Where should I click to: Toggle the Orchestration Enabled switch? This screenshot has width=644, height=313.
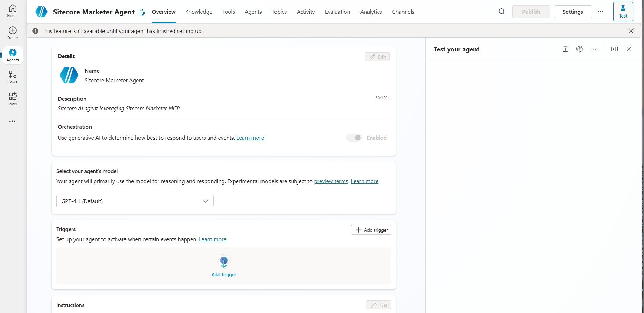point(354,138)
